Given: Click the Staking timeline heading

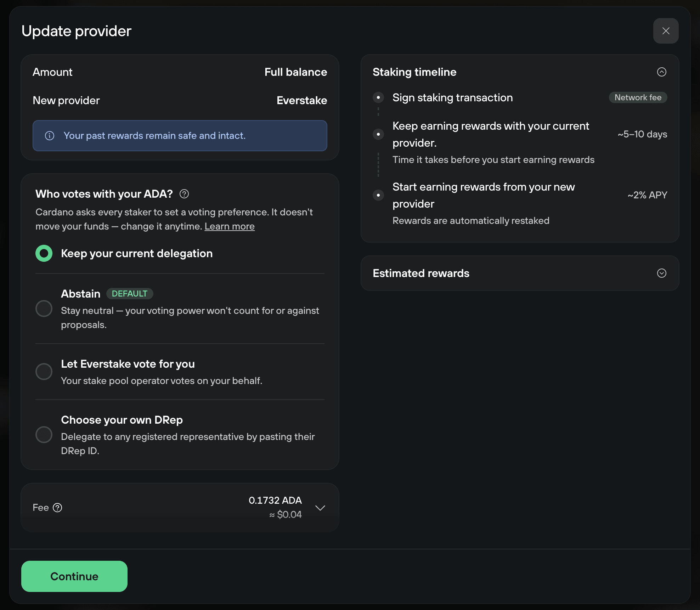Looking at the screenshot, I should (x=414, y=72).
